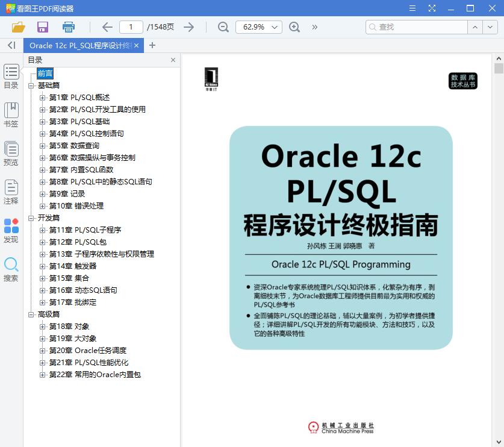Image resolution: width=504 pixels, height=447 pixels.
Task: Find next search result arrow
Action: point(490,27)
